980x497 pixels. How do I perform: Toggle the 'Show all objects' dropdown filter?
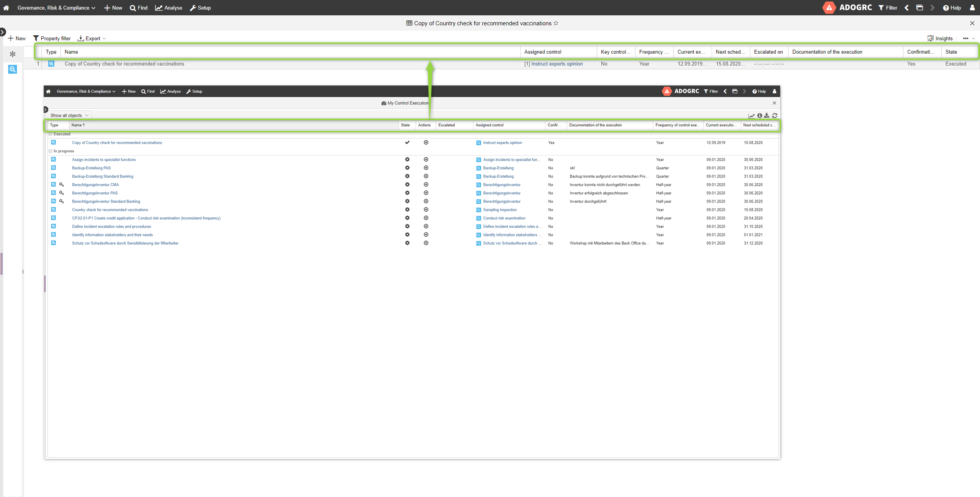[69, 115]
